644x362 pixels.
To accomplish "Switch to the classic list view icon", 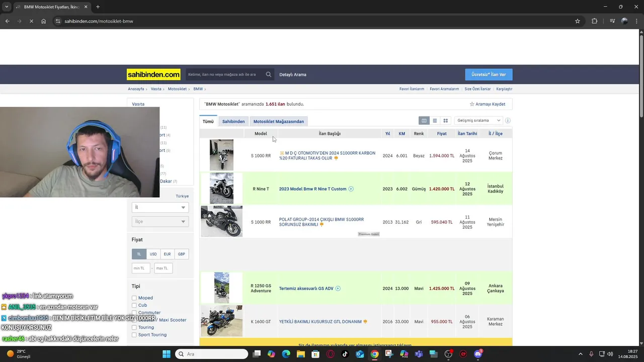I will 435,121.
